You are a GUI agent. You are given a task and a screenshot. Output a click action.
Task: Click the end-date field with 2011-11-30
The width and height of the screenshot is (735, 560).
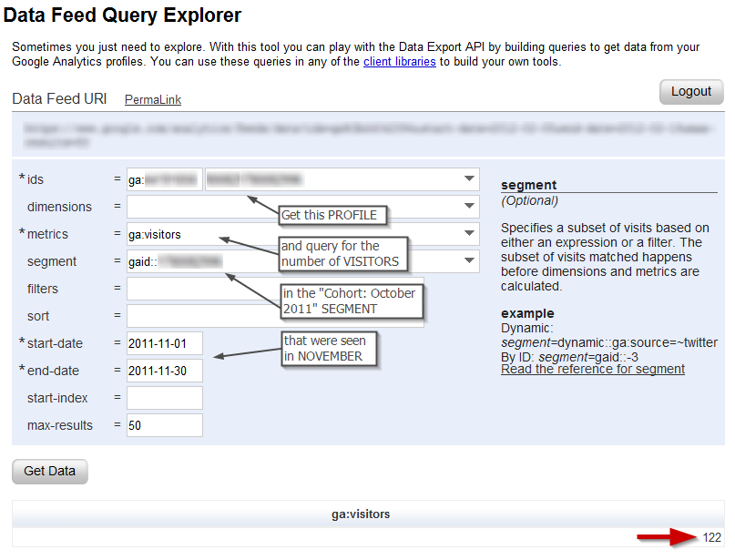(x=164, y=371)
